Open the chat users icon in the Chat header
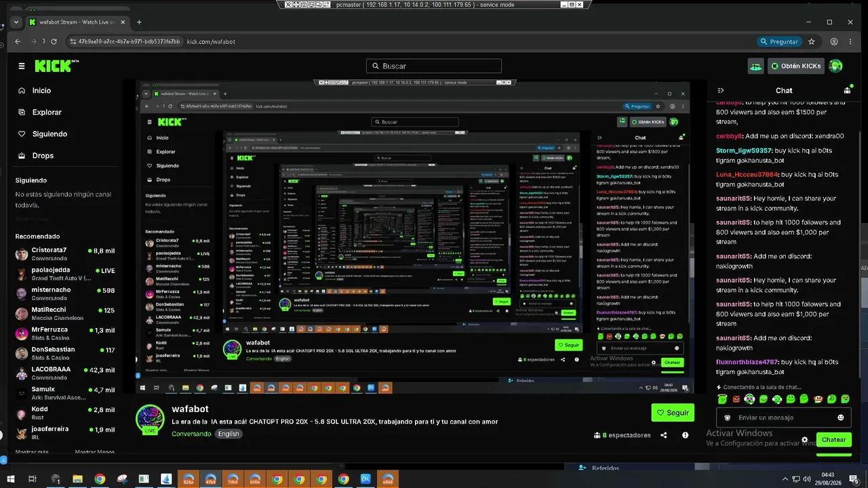This screenshot has height=488, width=868. (x=847, y=90)
